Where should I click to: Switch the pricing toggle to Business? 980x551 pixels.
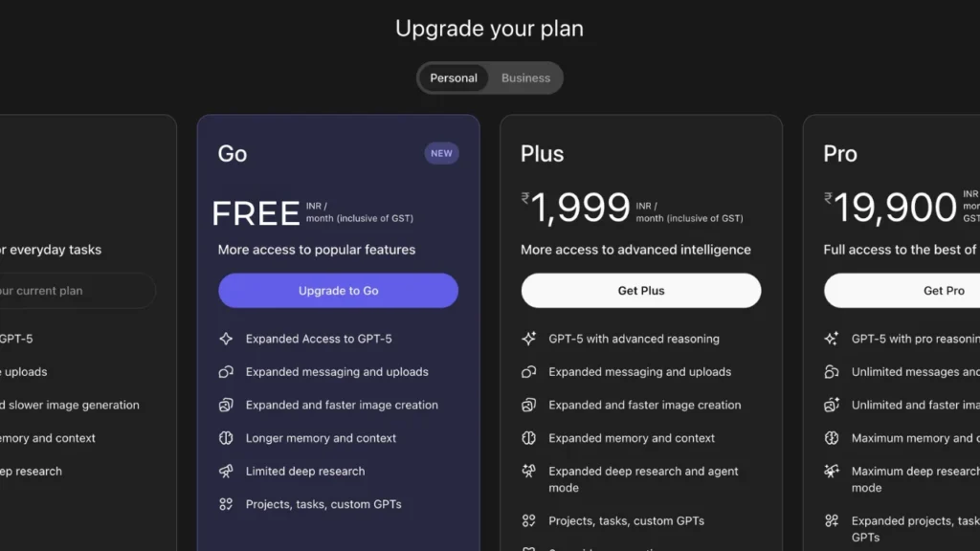click(524, 77)
